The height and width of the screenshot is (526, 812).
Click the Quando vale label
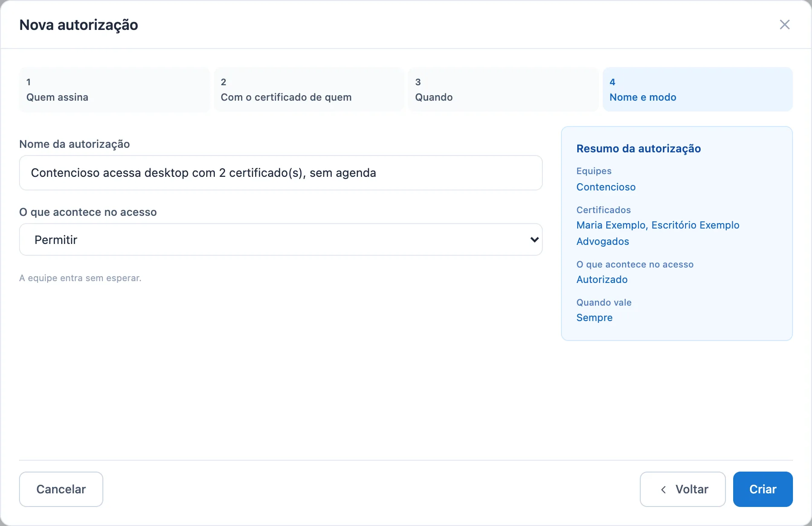[x=604, y=302]
